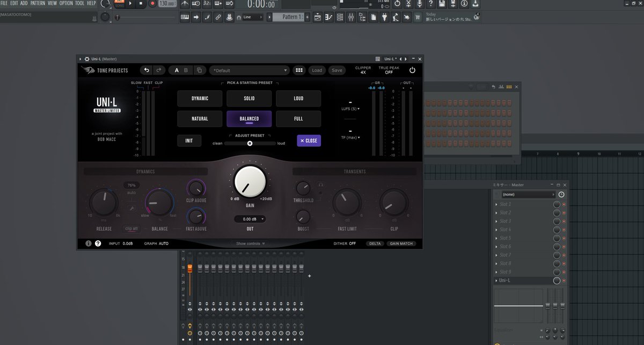This screenshot has width=644, height=345.
Task: Expand the Uni-L slot arrow in Mixer
Action: click(x=496, y=281)
